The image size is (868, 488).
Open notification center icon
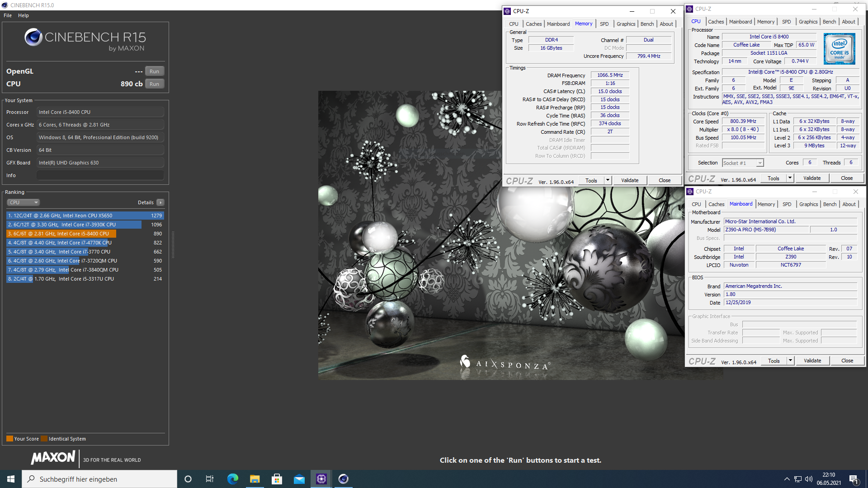[854, 479]
